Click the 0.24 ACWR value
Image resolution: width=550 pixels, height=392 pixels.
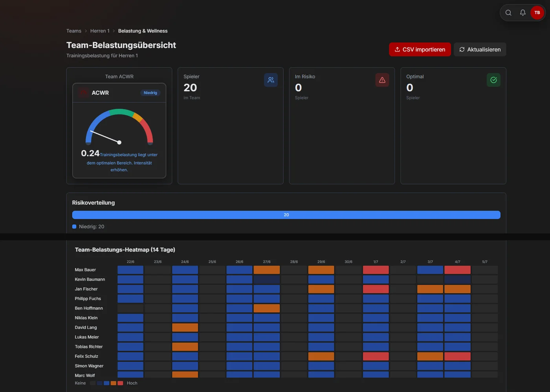(x=90, y=153)
